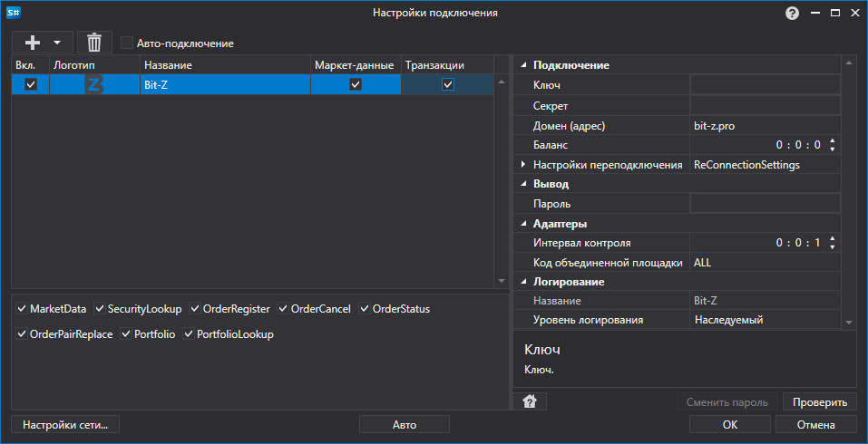This screenshot has height=444, width=868.
Task: Click the Пароль input field
Action: pos(765,204)
